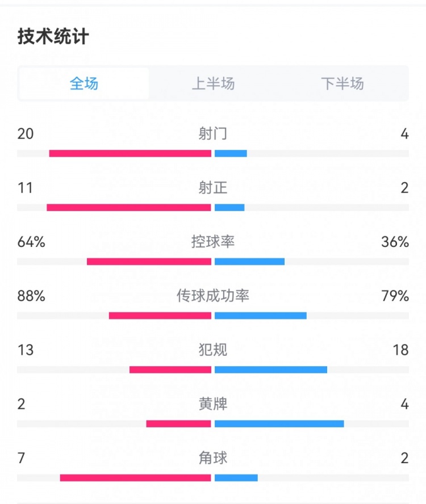Click the 传球成功率 label
This screenshot has height=504, width=426.
213,296
